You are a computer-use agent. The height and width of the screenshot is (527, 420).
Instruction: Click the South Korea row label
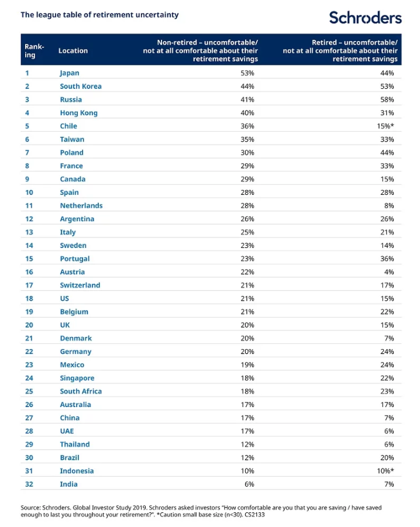[x=81, y=87]
